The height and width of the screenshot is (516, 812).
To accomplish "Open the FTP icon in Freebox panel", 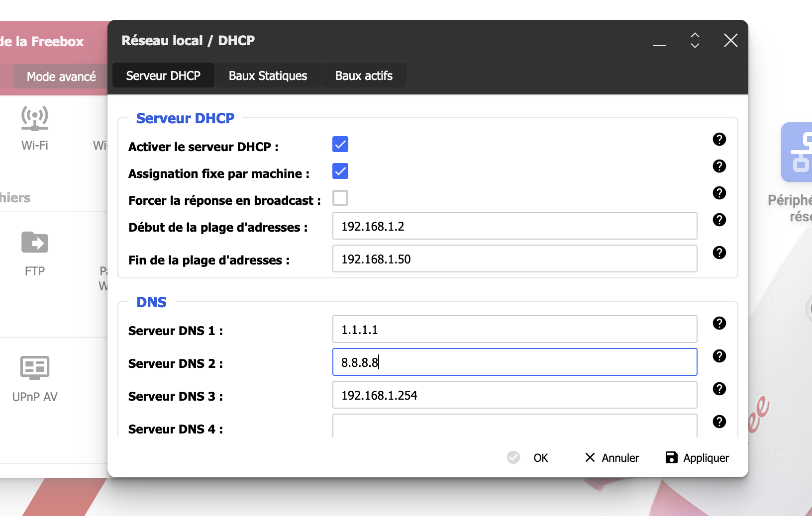I will coord(35,243).
